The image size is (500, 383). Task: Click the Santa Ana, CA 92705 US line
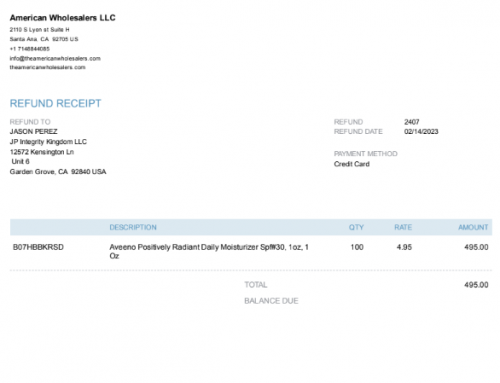(x=44, y=39)
